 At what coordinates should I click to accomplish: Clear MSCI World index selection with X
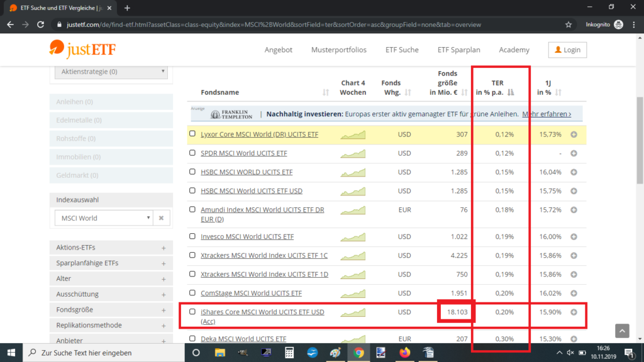(162, 218)
